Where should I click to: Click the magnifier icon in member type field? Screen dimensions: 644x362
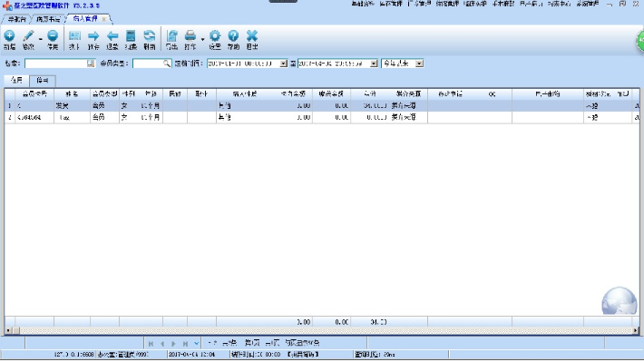pyautogui.click(x=166, y=64)
